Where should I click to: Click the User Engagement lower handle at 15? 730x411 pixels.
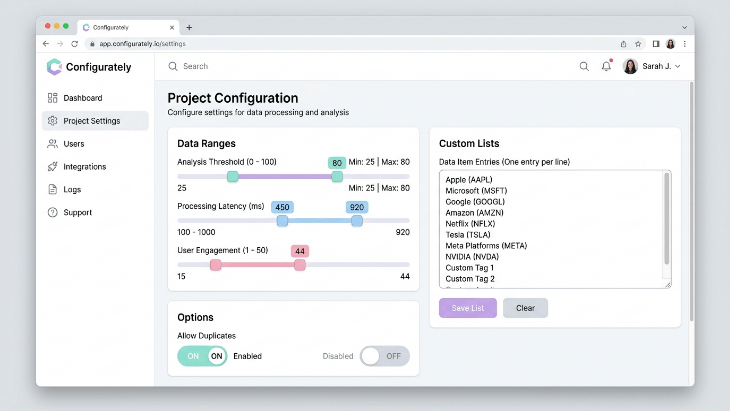point(216,265)
